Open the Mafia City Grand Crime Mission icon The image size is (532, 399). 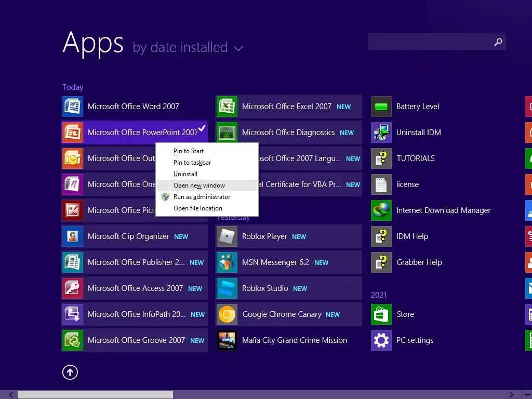click(227, 340)
